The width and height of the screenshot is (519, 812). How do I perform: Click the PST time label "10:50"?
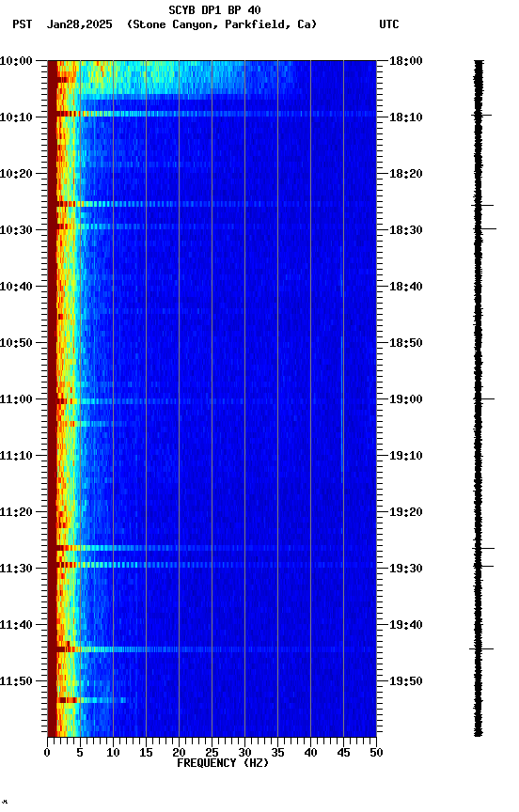(16, 343)
